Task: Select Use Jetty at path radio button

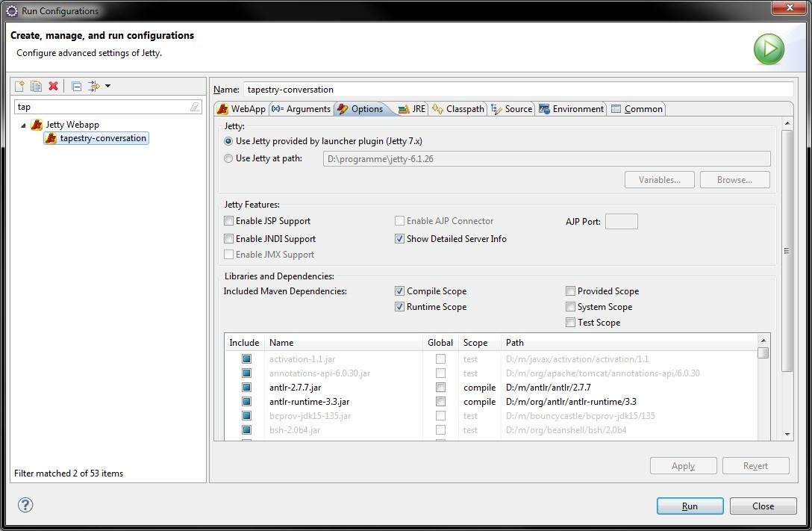Action: [x=228, y=158]
